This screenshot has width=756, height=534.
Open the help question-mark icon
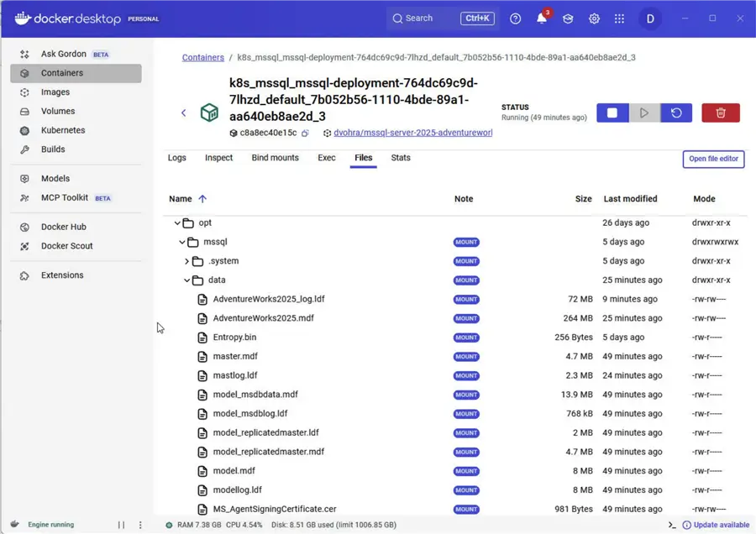coord(516,18)
